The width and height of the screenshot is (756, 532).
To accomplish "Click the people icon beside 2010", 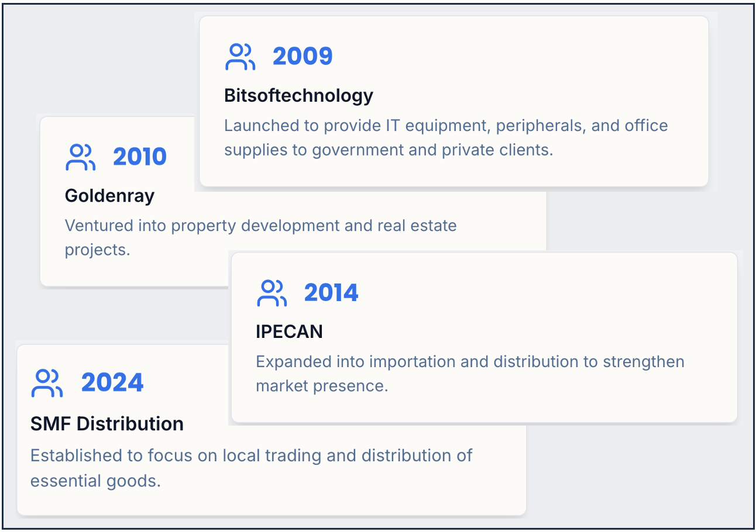I will click(x=80, y=157).
